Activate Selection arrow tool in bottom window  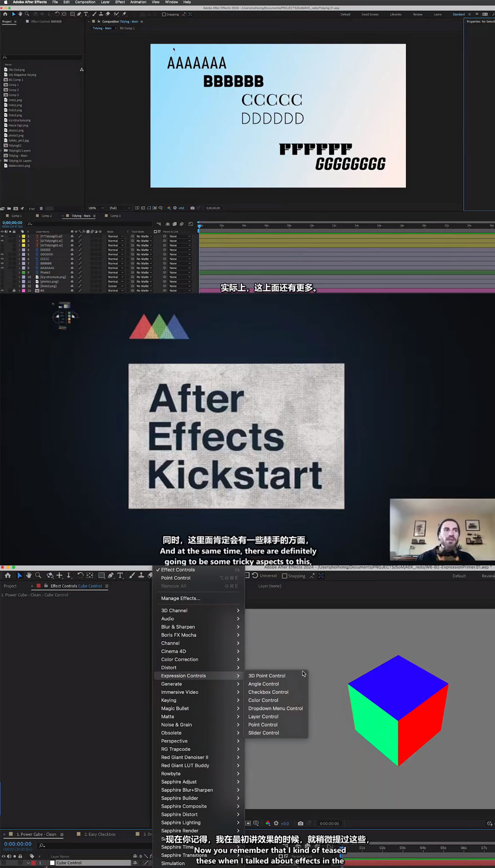tap(19, 575)
